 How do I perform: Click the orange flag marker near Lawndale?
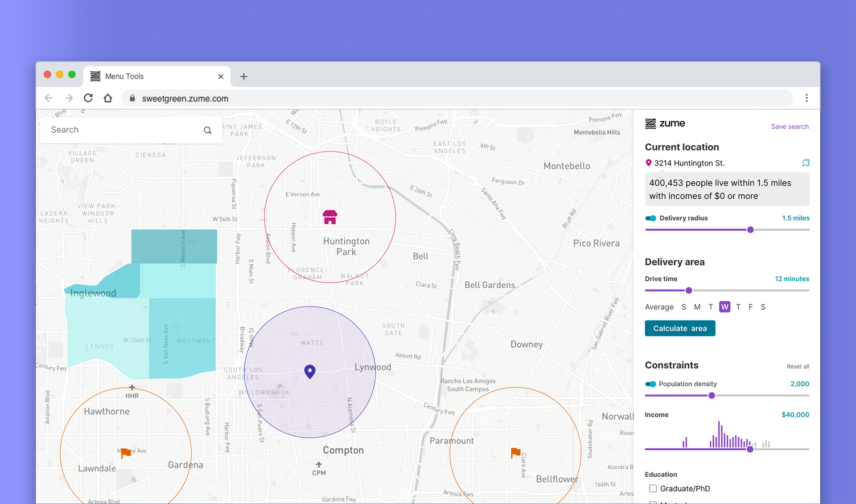[x=126, y=453]
